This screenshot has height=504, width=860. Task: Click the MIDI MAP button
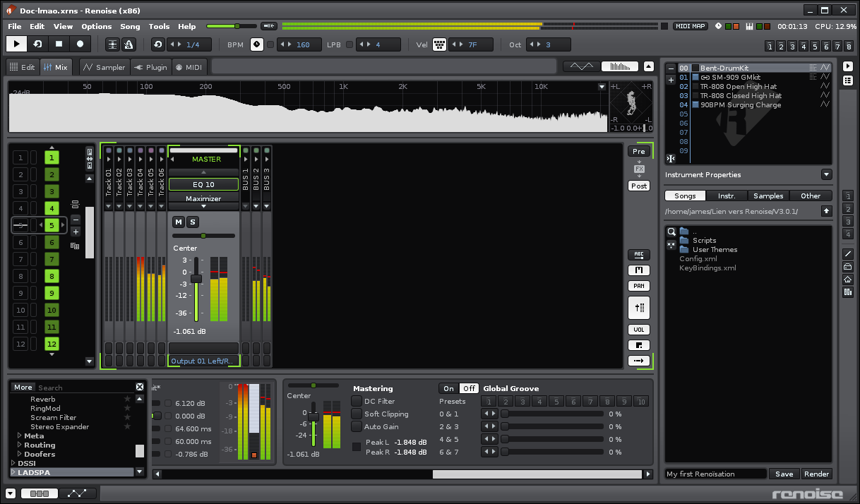[691, 26]
